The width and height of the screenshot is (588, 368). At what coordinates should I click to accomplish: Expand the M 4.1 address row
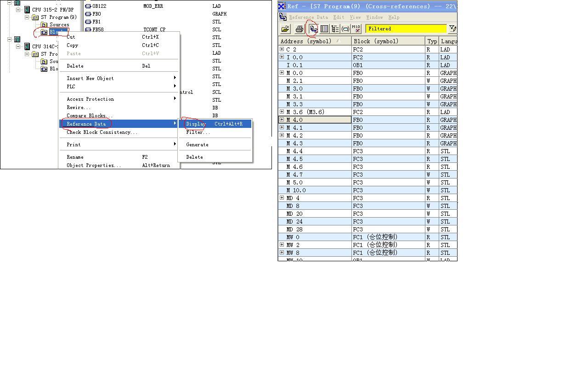point(282,127)
